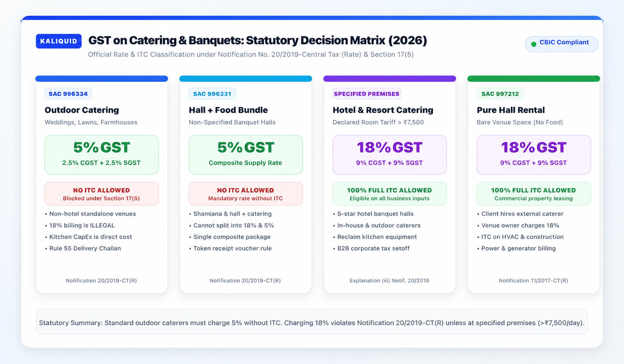624x364 pixels.
Task: Click 'Token receipt voucher rule' bullet
Action: [230, 248]
